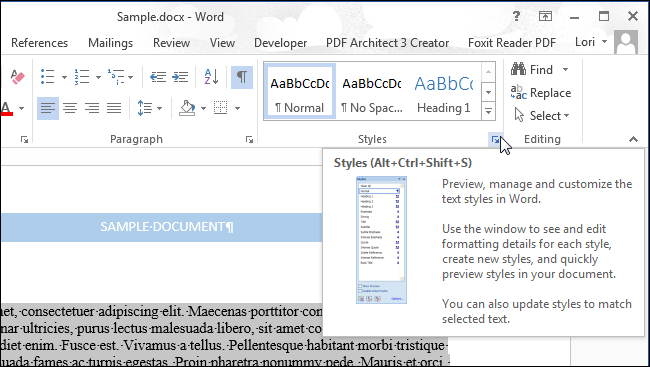Apply the Heading 1 style thumbnail
The image size is (650, 367).
pyautogui.click(x=444, y=92)
